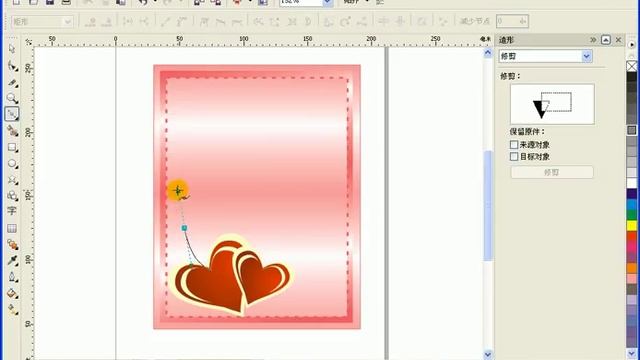Pick the black color swatch
Screen dimensions: 640x360
click(x=632, y=77)
